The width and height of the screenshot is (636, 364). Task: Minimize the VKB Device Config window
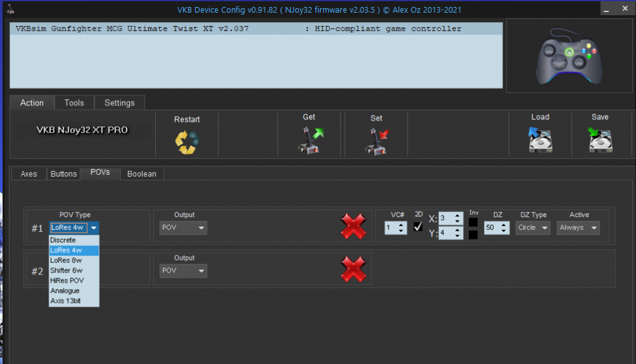click(x=606, y=9)
